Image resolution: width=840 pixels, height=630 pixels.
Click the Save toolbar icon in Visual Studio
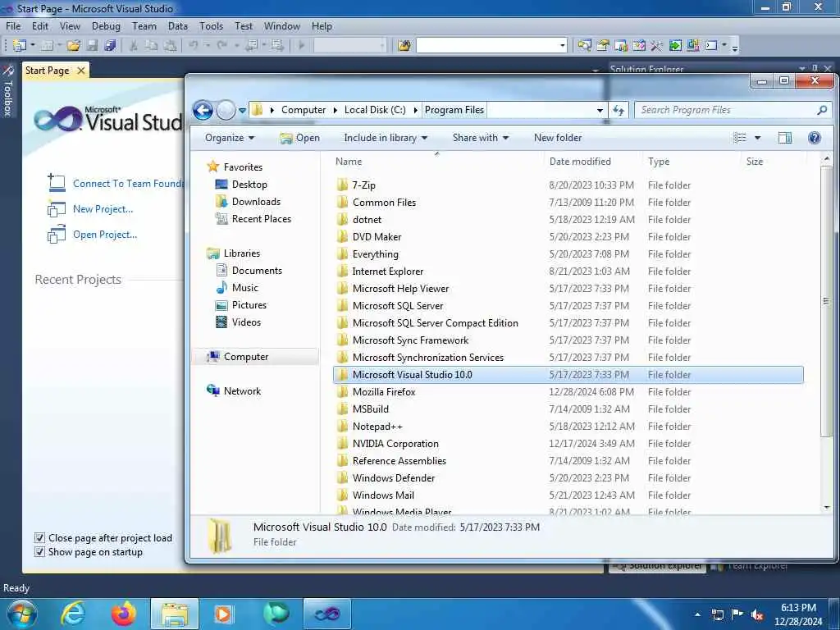[92, 46]
